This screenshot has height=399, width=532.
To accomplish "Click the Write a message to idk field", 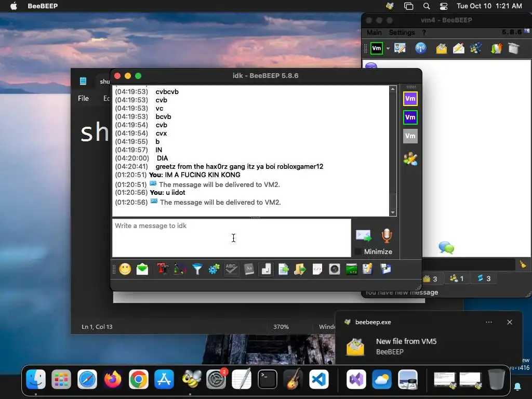I will 232,237.
